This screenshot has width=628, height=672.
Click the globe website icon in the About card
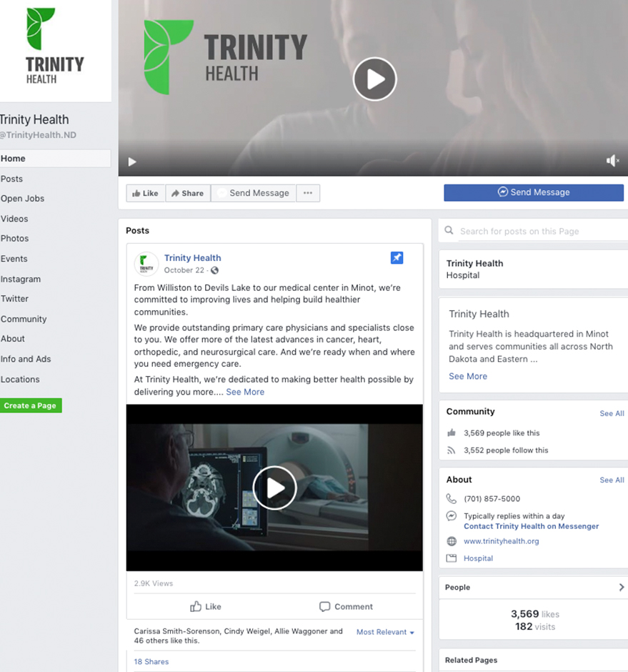tap(452, 541)
